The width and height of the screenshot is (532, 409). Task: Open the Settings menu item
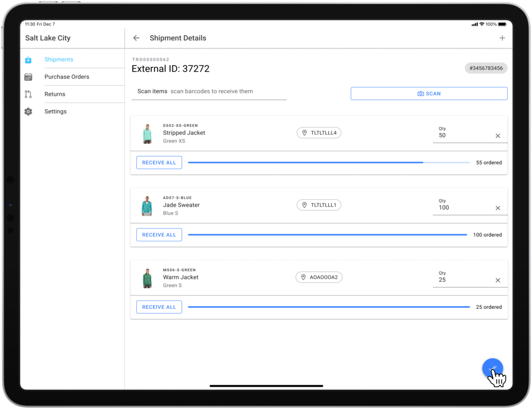[55, 111]
